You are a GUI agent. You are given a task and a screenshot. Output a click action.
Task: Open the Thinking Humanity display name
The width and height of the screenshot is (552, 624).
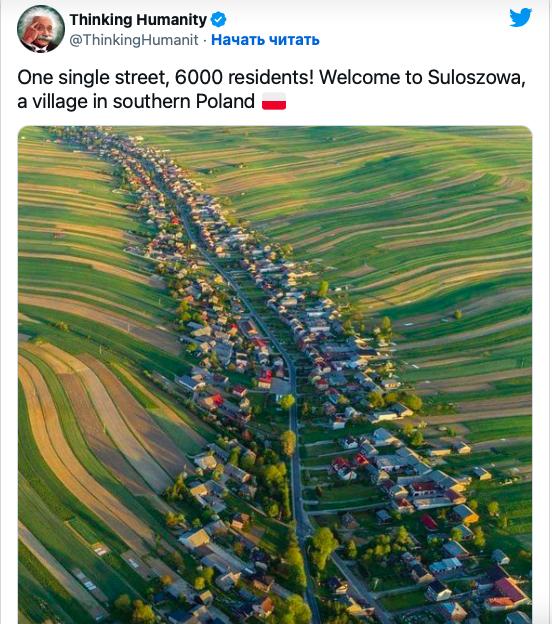(138, 20)
